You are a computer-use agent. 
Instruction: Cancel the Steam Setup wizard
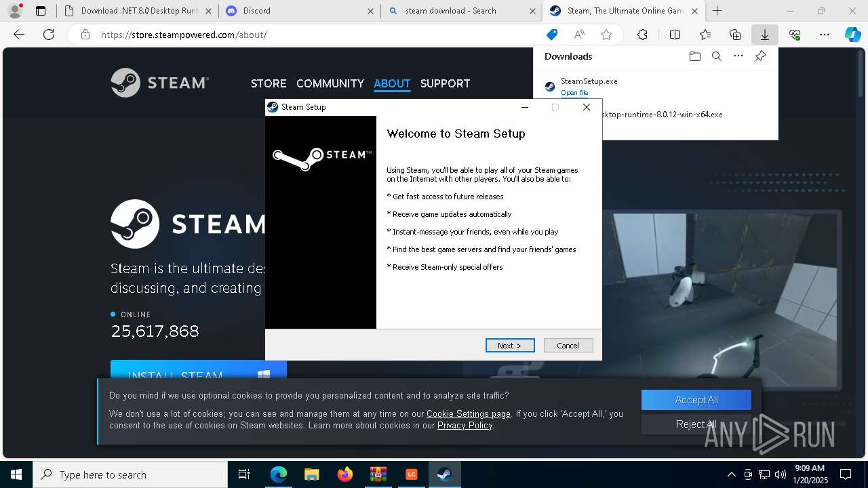568,346
